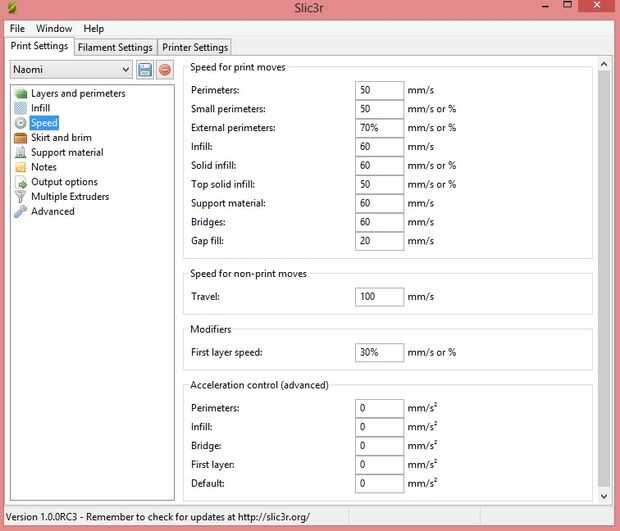Minimize the Slic3r window
This screenshot has width=620, height=531.
click(545, 6)
